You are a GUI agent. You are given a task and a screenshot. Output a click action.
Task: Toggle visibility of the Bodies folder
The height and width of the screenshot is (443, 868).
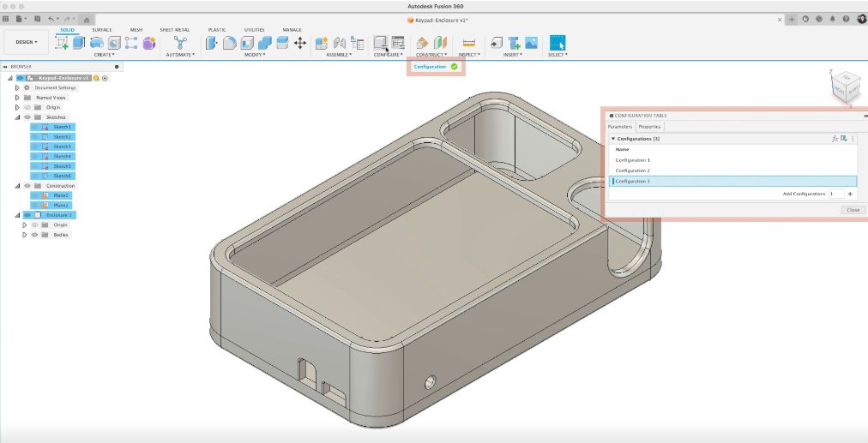pyautogui.click(x=35, y=234)
